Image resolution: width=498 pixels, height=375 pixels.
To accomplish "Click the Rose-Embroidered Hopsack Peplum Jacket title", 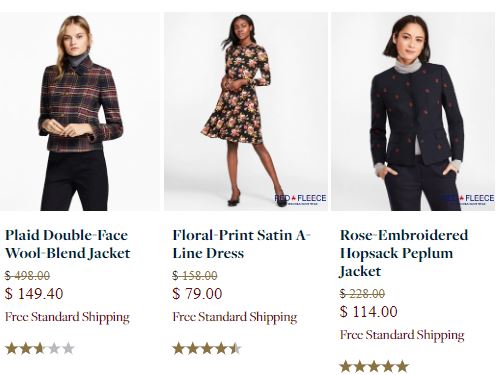I will point(404,253).
